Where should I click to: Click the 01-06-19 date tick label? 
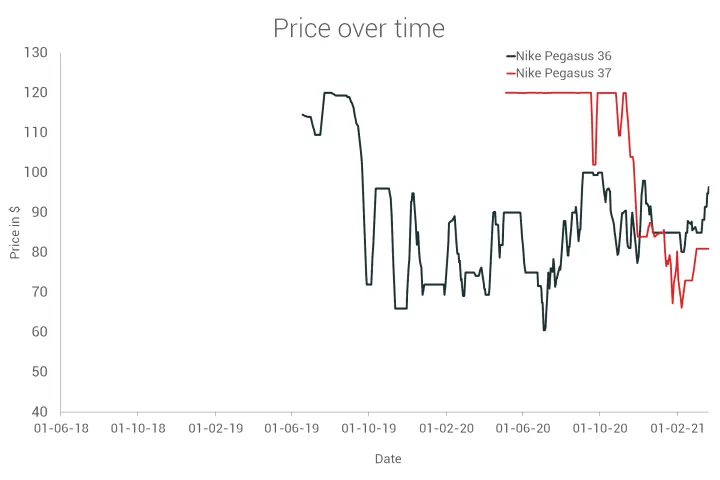291,428
